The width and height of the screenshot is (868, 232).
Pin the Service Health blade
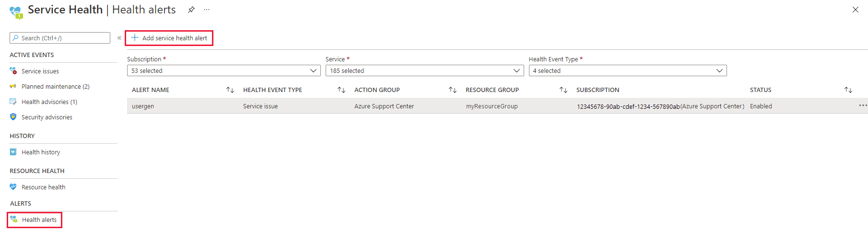coord(191,10)
